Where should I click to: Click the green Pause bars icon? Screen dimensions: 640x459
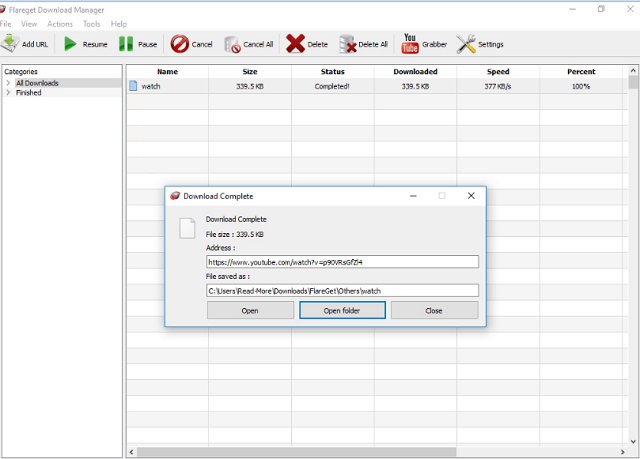(126, 44)
